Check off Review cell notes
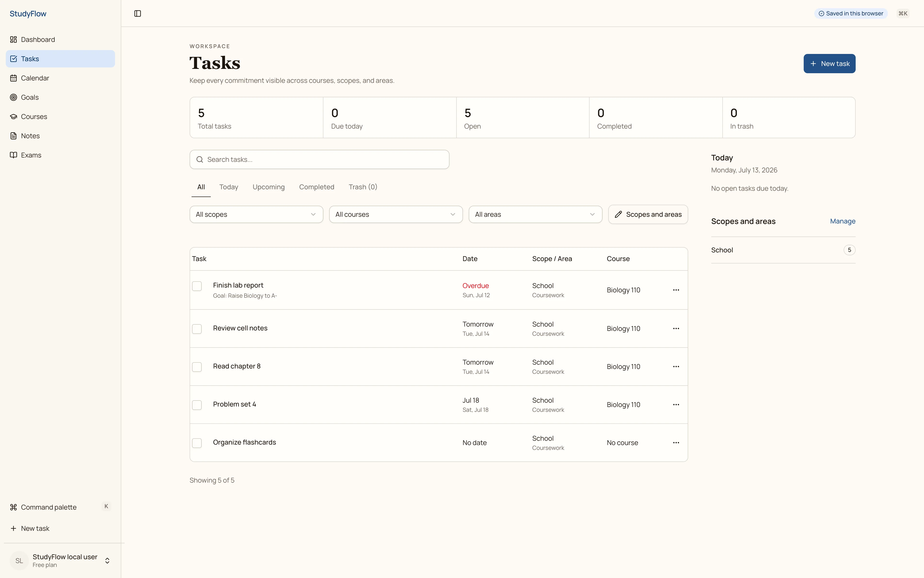Image resolution: width=924 pixels, height=578 pixels. (197, 329)
